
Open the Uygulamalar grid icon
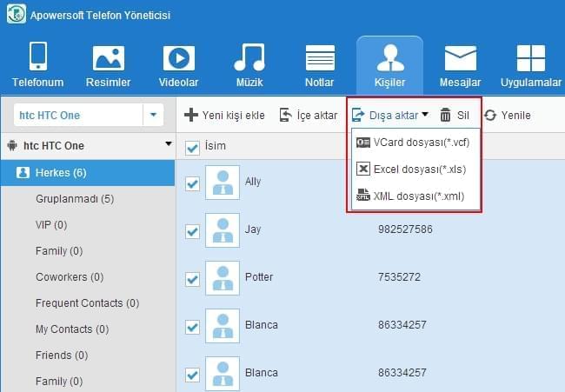tap(531, 58)
